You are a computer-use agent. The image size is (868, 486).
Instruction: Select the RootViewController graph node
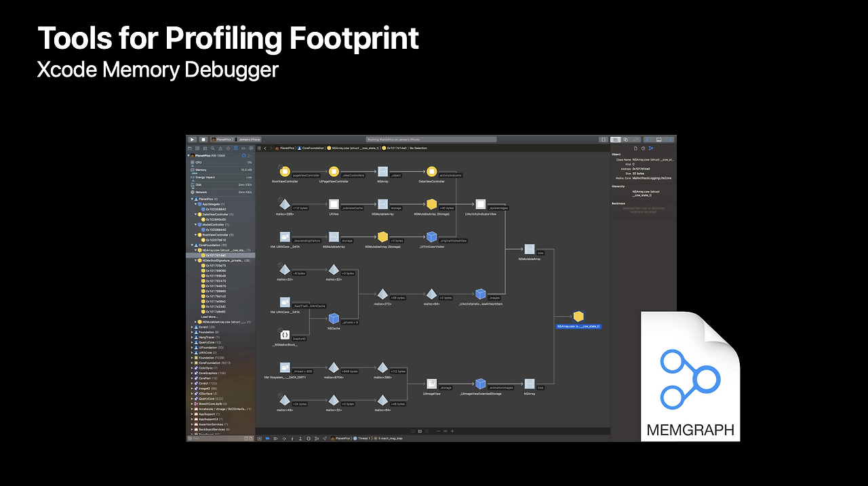285,172
